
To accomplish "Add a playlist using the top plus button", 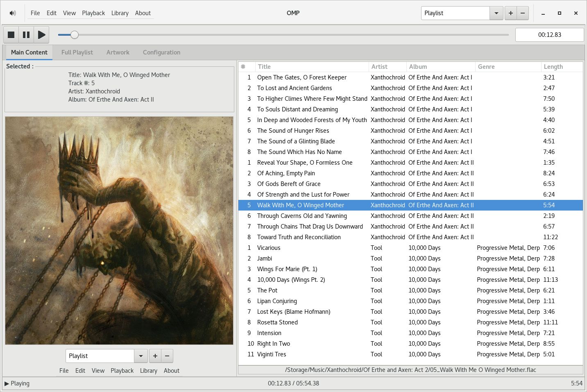I will click(510, 13).
